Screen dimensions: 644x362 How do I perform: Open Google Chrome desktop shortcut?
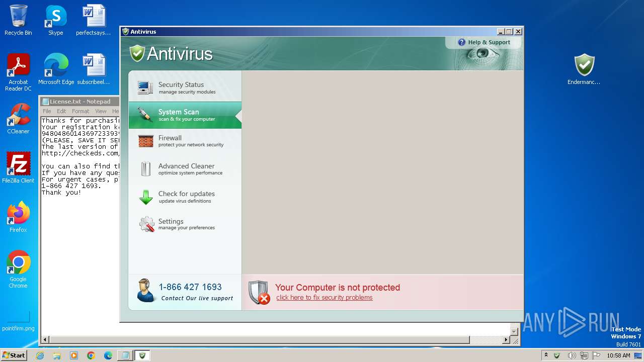(x=18, y=269)
